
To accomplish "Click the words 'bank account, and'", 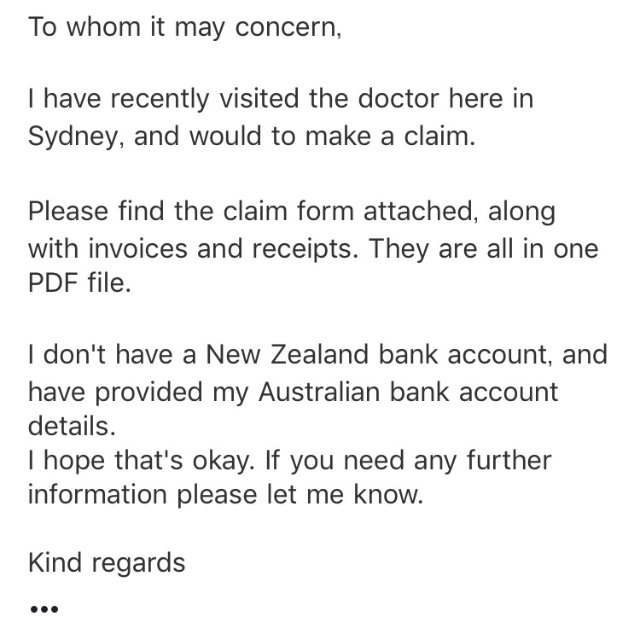I will pos(493,354).
